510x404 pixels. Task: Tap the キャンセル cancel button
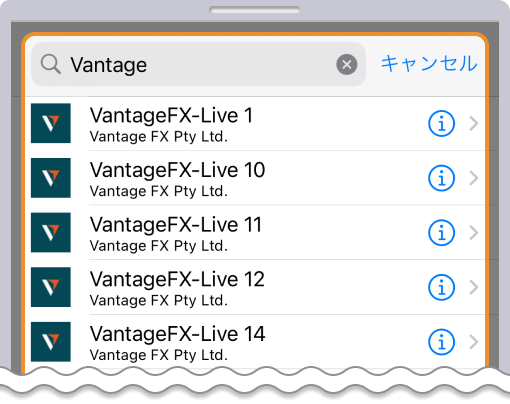click(x=429, y=64)
